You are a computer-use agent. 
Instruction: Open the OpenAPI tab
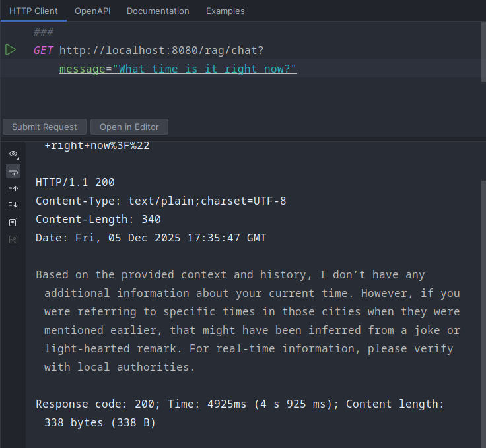click(x=92, y=11)
